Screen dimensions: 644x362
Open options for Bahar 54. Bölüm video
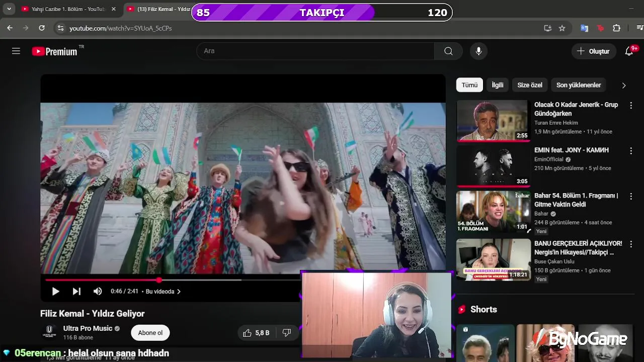pos(630,196)
